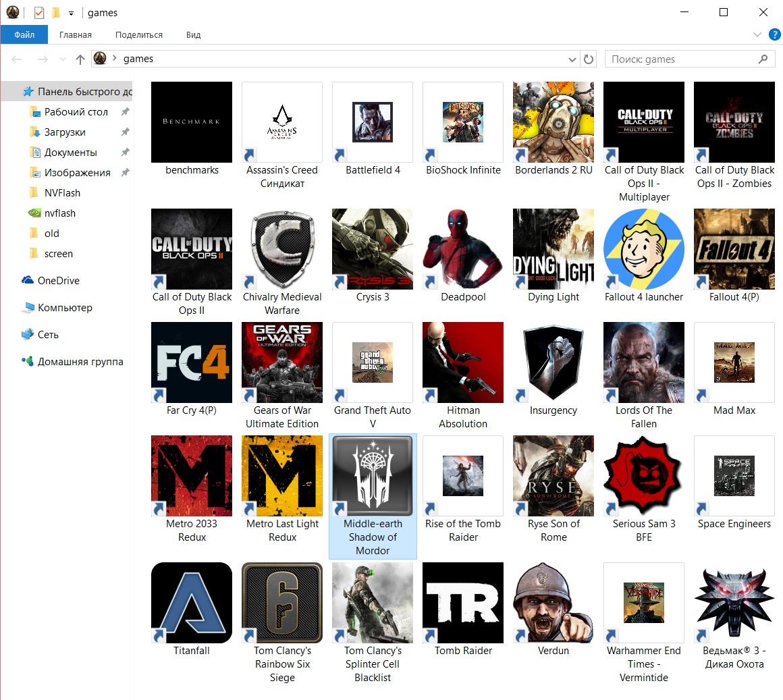Click Lords Of The Fallen icon
The height and width of the screenshot is (700, 783).
[644, 362]
